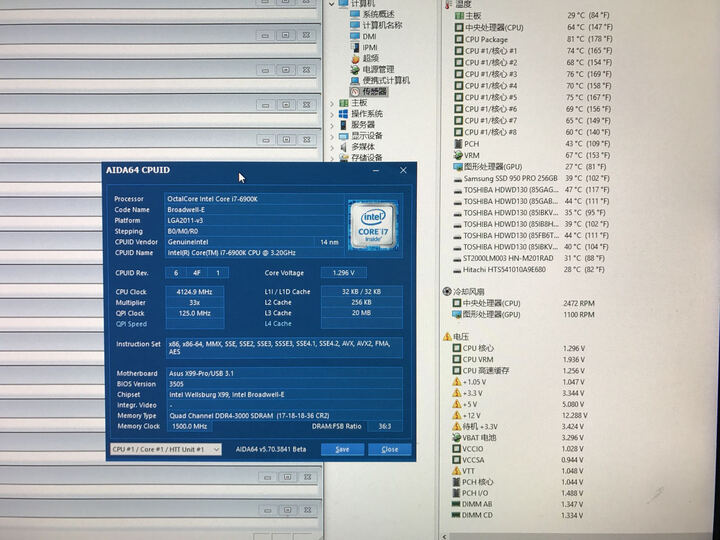The width and height of the screenshot is (720, 540).
Task: Collapse the 计算机 tree node
Action: [x=332, y=4]
